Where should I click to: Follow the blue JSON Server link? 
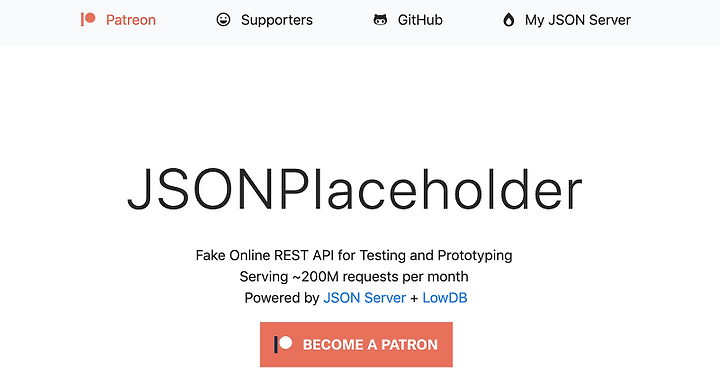[x=365, y=298]
